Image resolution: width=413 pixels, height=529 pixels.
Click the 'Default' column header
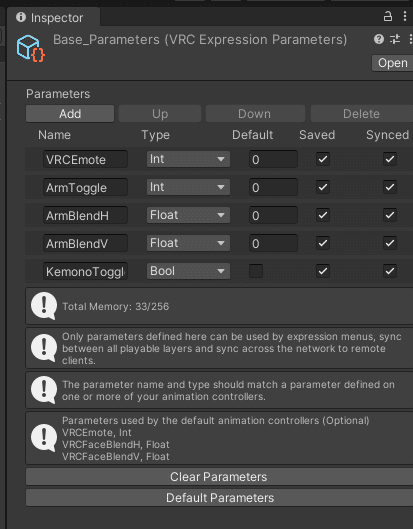pos(252,135)
